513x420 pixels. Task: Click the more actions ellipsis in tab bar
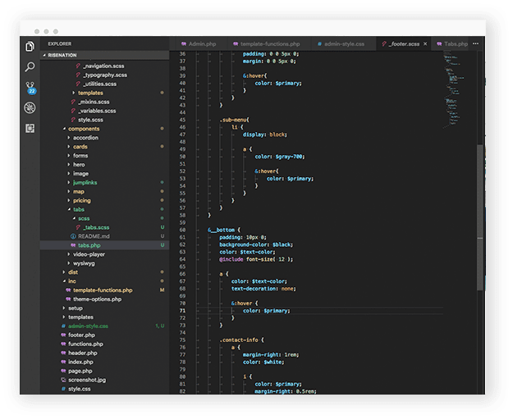pyautogui.click(x=475, y=43)
